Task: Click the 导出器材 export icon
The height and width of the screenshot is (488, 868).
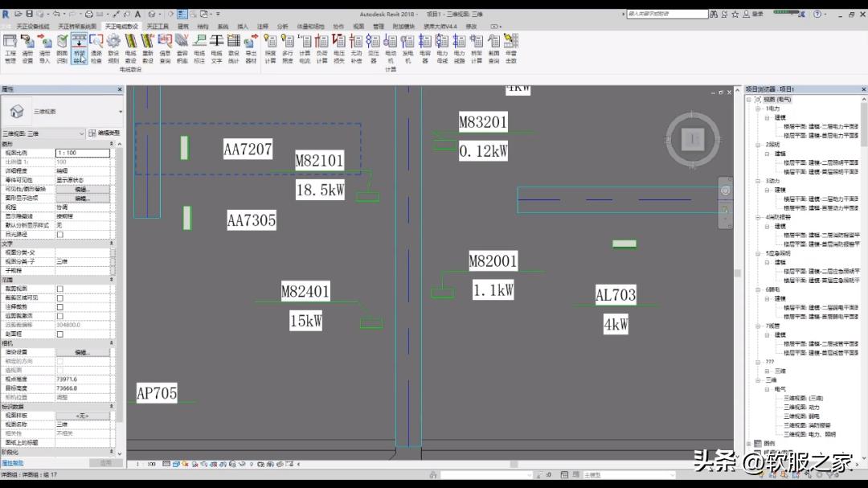Action: 251,42
